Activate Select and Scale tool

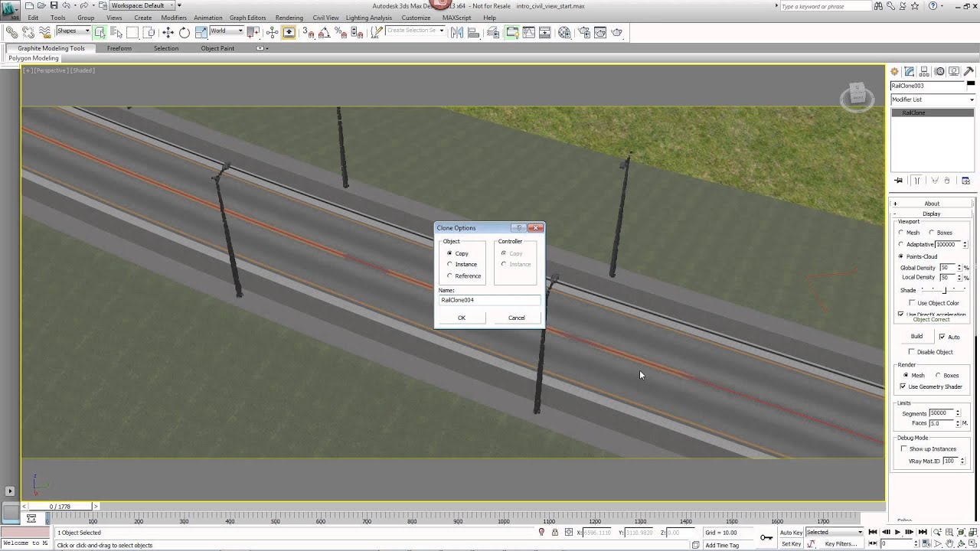pyautogui.click(x=201, y=32)
